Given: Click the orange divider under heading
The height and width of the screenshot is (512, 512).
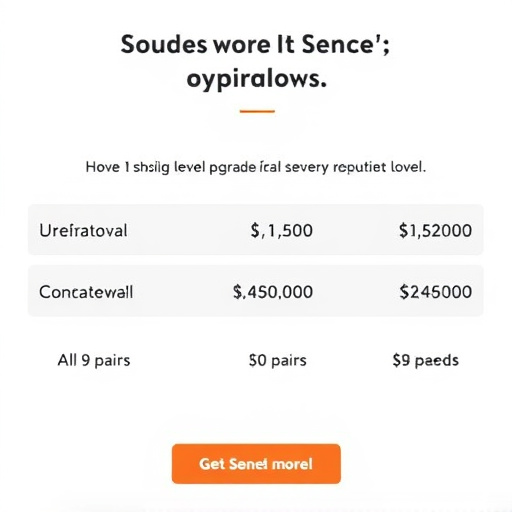Looking at the screenshot, I should (257, 111).
